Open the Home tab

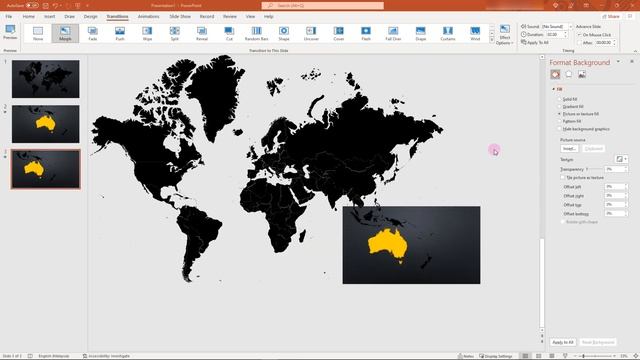click(29, 16)
